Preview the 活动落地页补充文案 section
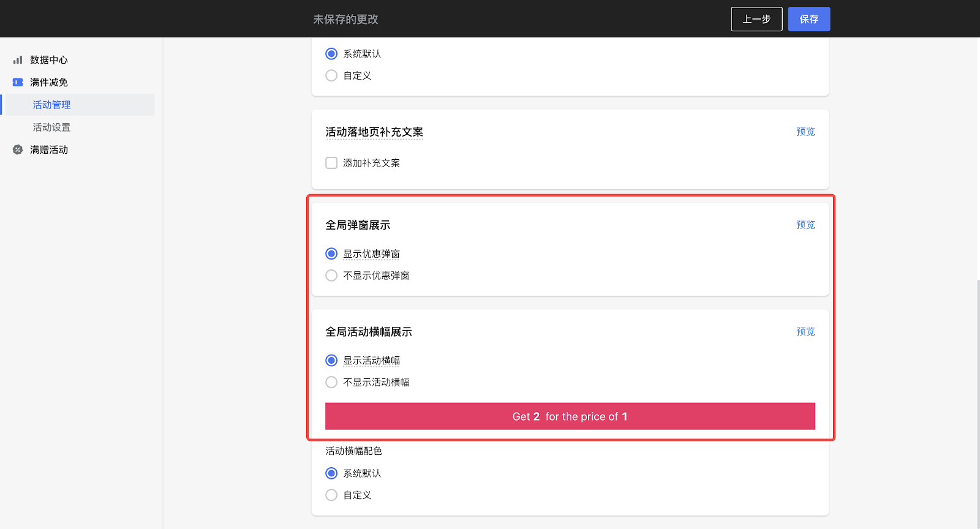The image size is (980, 529). (x=805, y=132)
